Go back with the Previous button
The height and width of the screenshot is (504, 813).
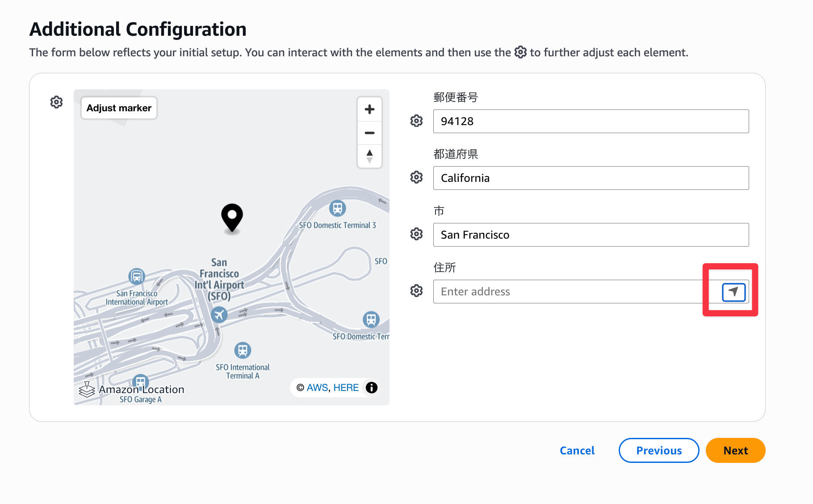coord(658,450)
